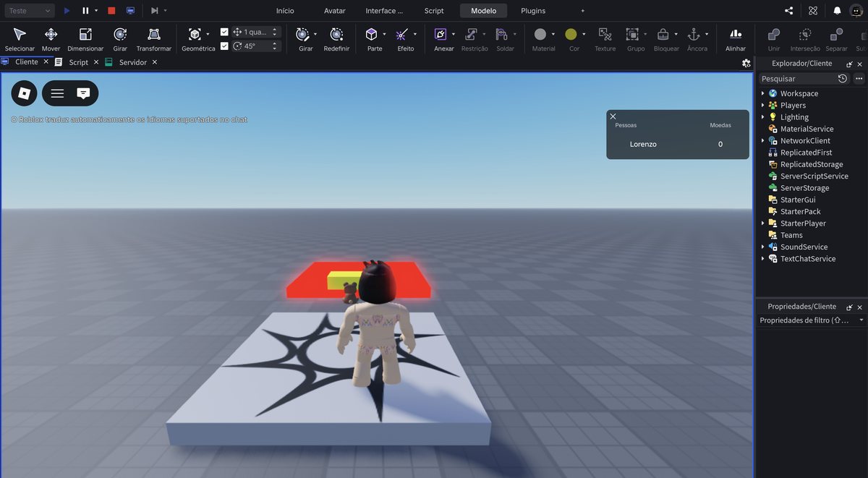Open the Script ribbon tab

(434, 11)
